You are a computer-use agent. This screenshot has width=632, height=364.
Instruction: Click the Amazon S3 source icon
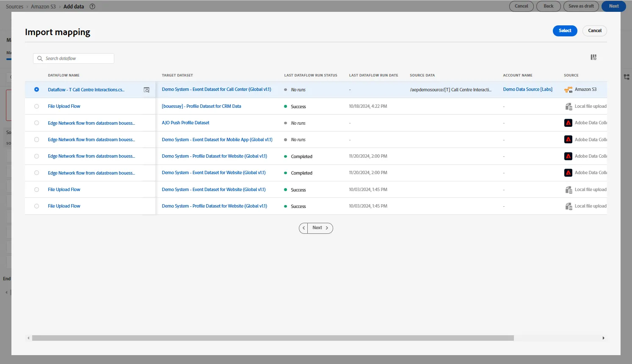coord(568,90)
